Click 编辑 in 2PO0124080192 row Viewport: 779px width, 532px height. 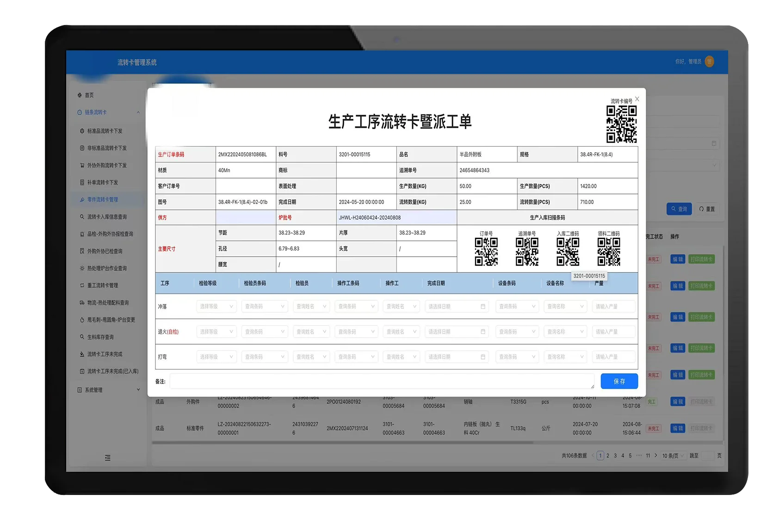pyautogui.click(x=678, y=402)
